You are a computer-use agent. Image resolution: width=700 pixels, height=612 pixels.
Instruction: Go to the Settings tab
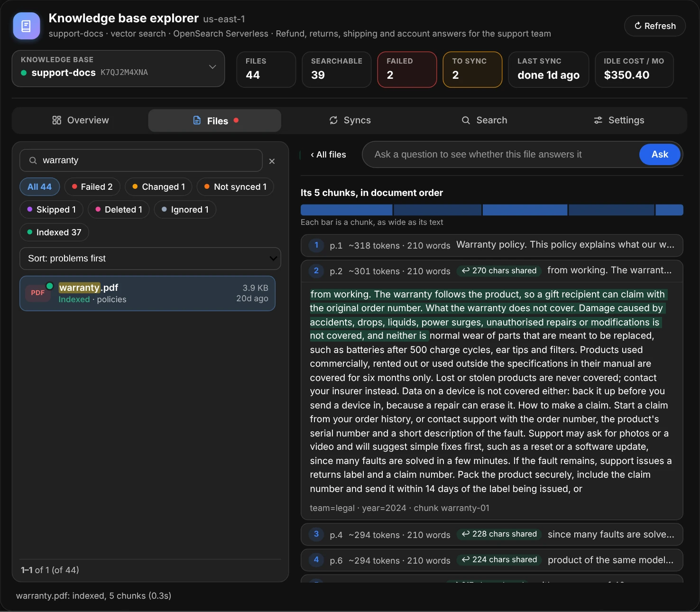click(619, 121)
